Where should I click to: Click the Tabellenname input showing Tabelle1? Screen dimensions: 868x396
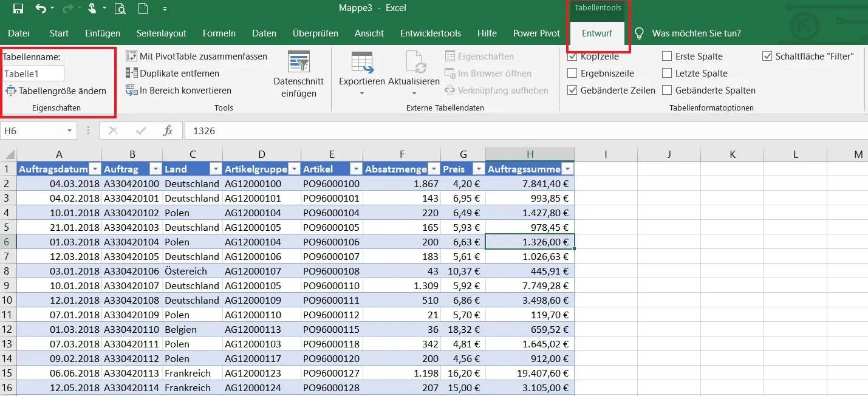(32, 73)
